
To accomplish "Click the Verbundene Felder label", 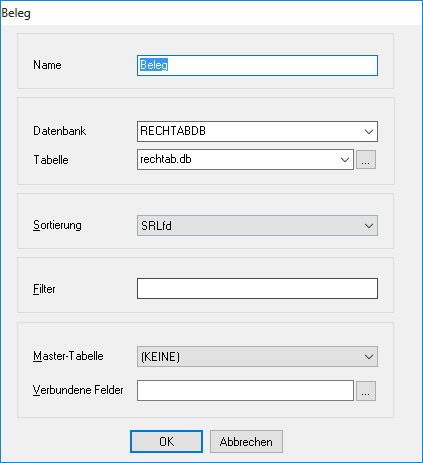I will coord(78,390).
